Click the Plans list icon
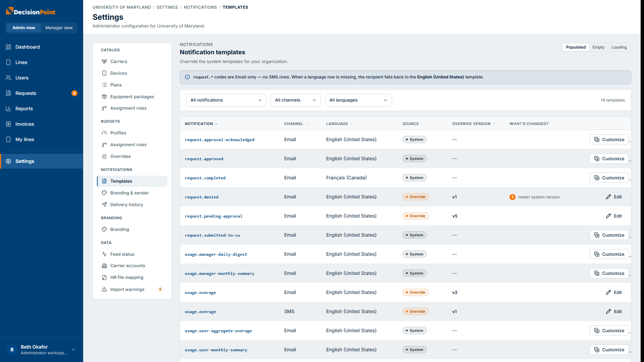The width and height of the screenshot is (644, 362). pos(104,85)
